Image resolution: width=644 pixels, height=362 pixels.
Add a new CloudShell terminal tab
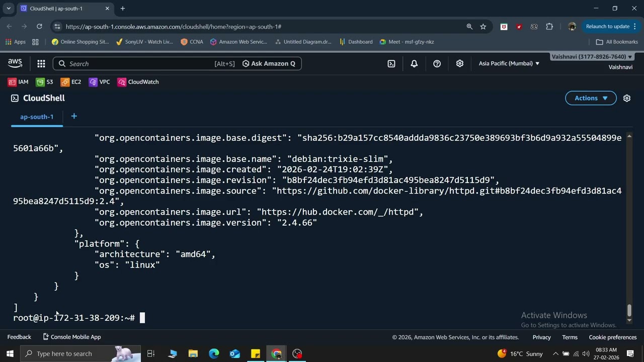74,116
